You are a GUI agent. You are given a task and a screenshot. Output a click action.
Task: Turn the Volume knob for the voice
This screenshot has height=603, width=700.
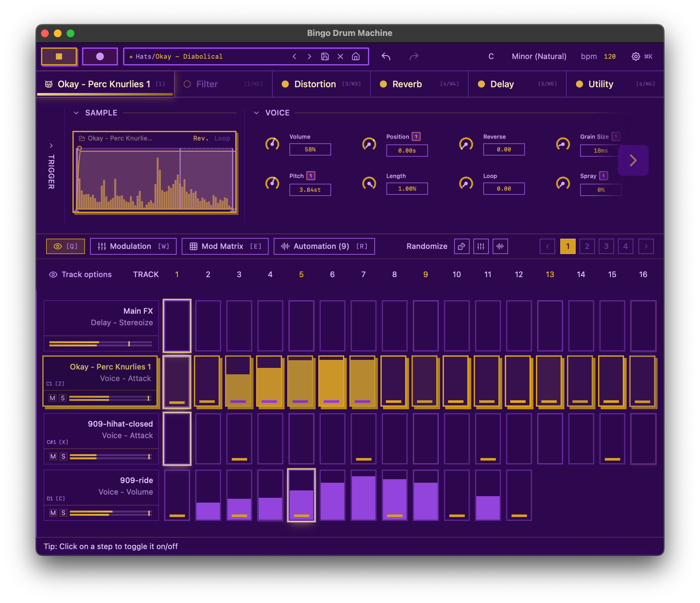pos(273,144)
